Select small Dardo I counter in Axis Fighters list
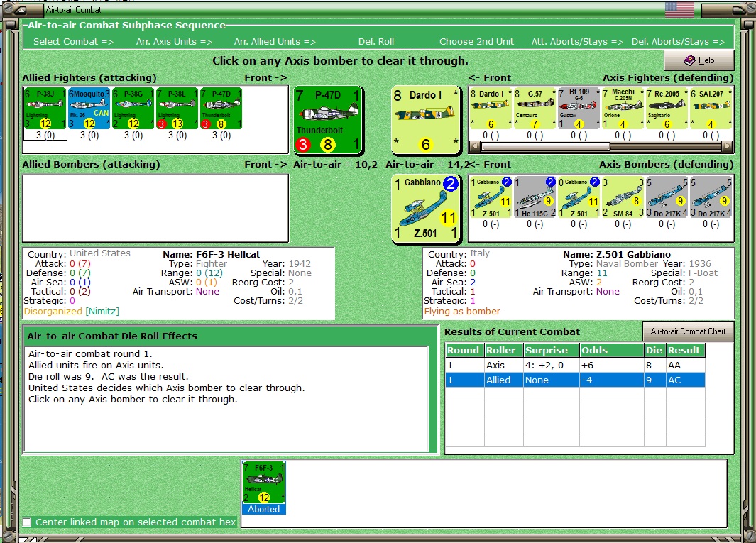This screenshot has width=756, height=543. click(x=490, y=109)
